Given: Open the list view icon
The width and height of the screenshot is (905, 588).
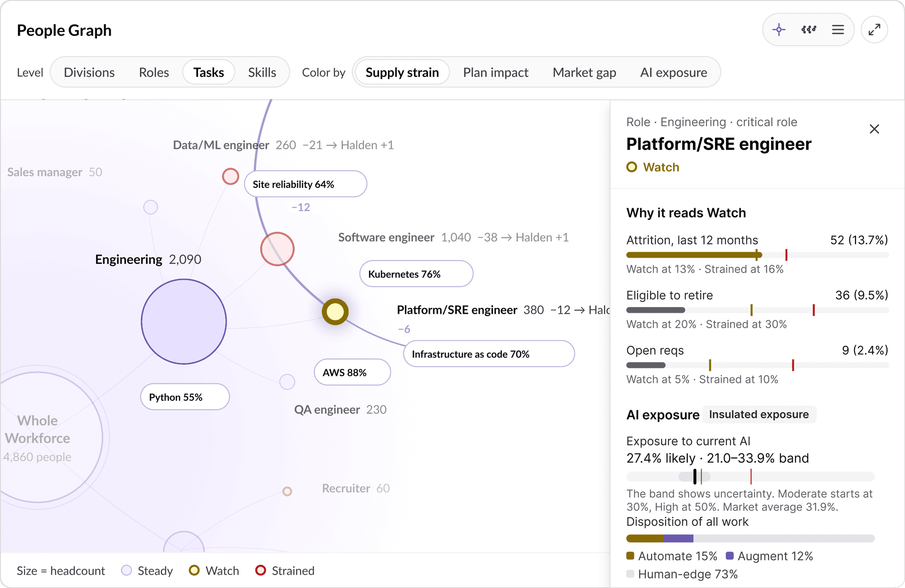Looking at the screenshot, I should tap(838, 30).
